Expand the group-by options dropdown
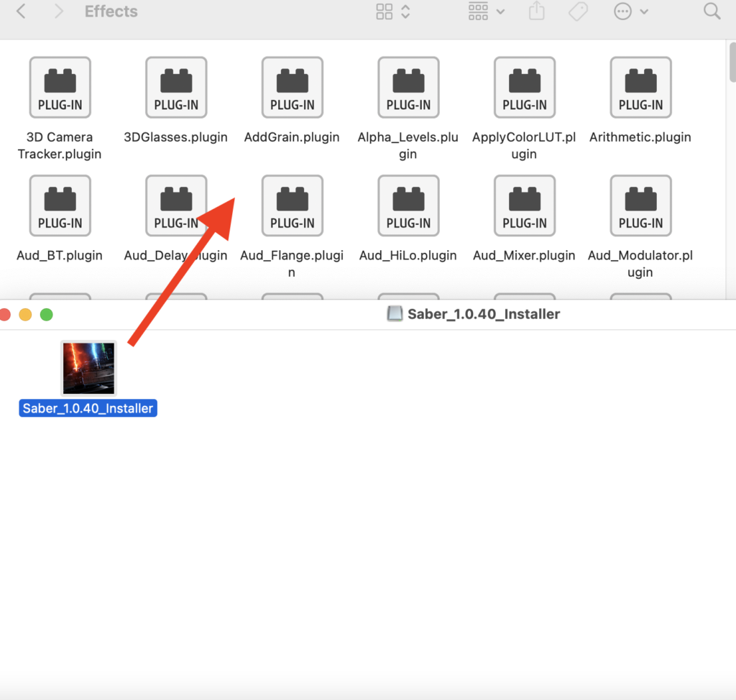This screenshot has width=736, height=700. [x=487, y=11]
